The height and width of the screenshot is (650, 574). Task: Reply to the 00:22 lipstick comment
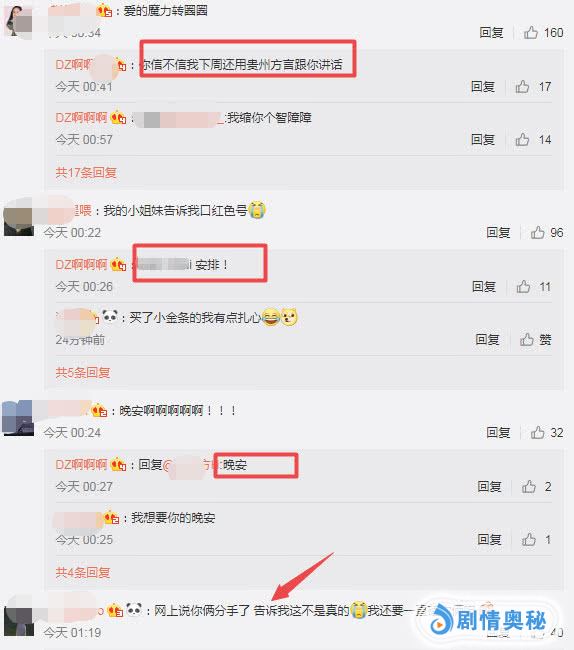click(x=498, y=233)
